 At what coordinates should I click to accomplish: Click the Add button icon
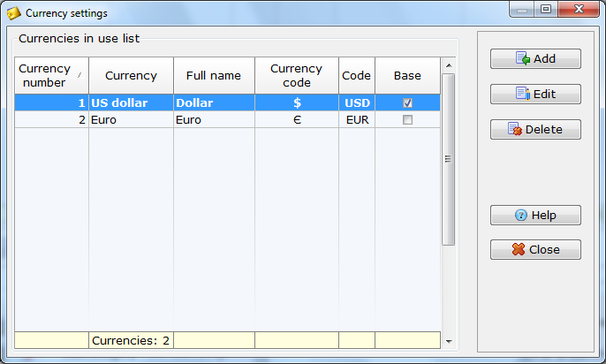pos(523,59)
